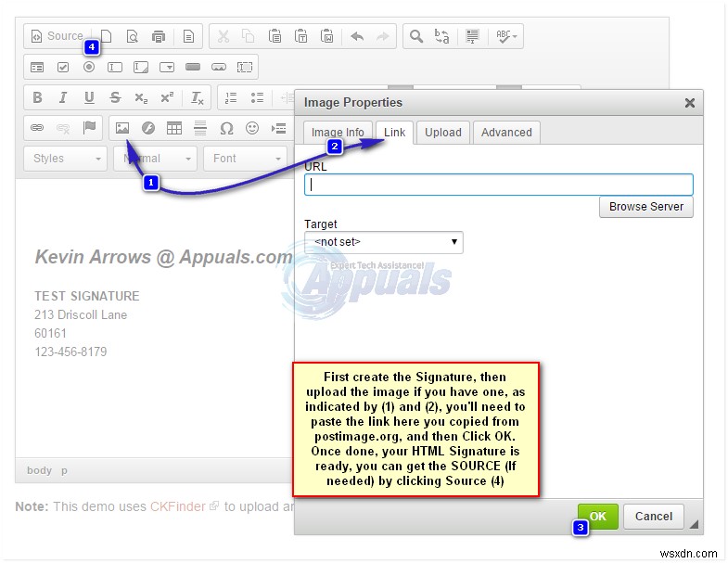Insert a Smiley
Image resolution: width=728 pixels, height=563 pixels.
coord(252,128)
